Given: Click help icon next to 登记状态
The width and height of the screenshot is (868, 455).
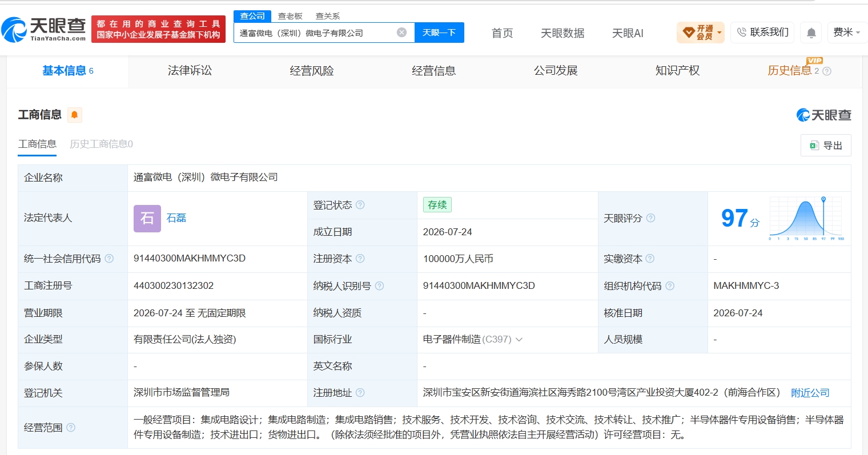Looking at the screenshot, I should (x=360, y=205).
